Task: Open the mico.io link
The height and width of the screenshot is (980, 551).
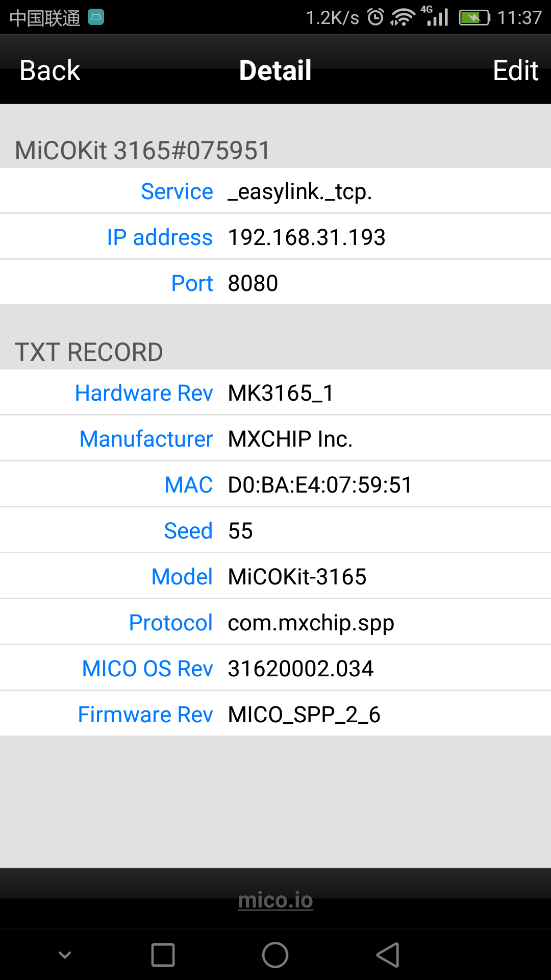Action: pos(275,900)
